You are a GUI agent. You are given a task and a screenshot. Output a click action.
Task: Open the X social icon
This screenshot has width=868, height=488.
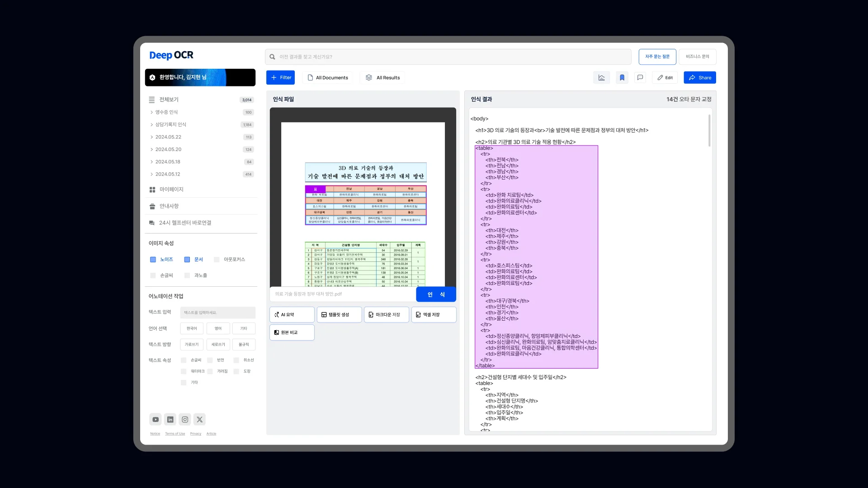pyautogui.click(x=199, y=419)
